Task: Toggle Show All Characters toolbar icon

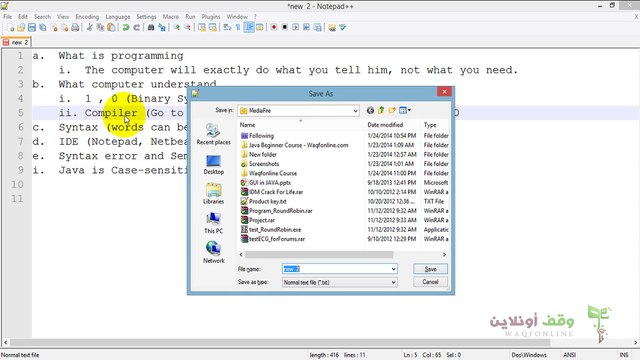Action: 238,28
